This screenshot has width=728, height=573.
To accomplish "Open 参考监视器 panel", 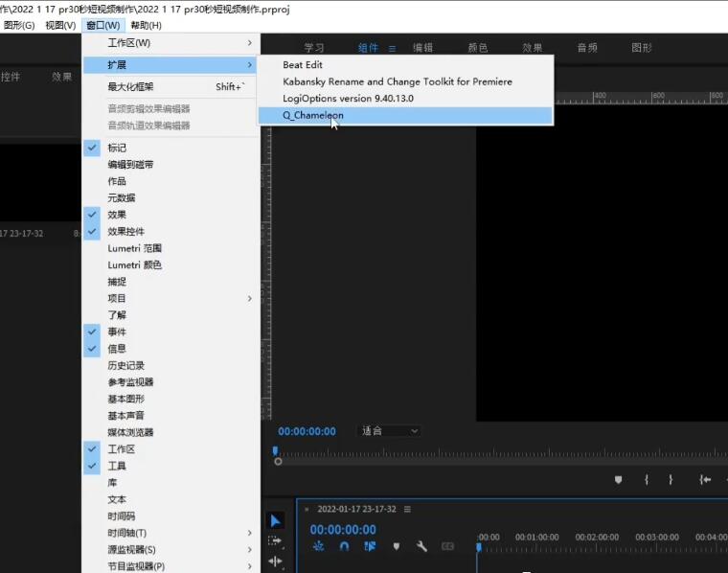I will pos(171,382).
